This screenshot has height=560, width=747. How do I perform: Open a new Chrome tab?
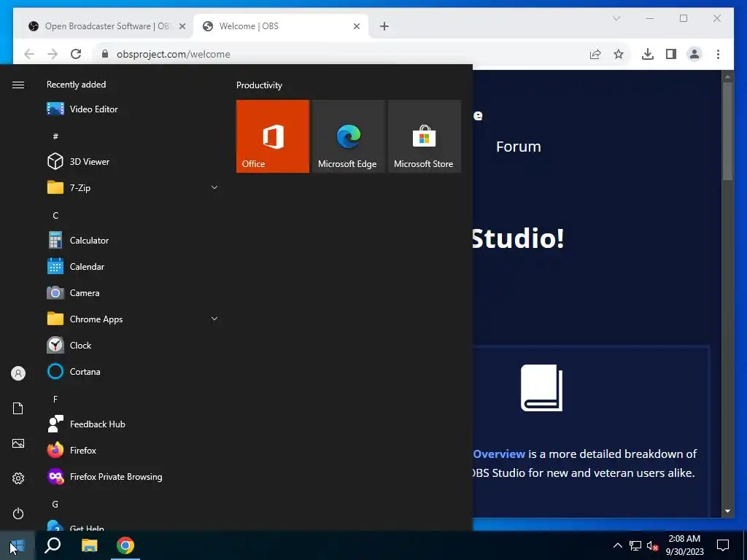pyautogui.click(x=384, y=26)
